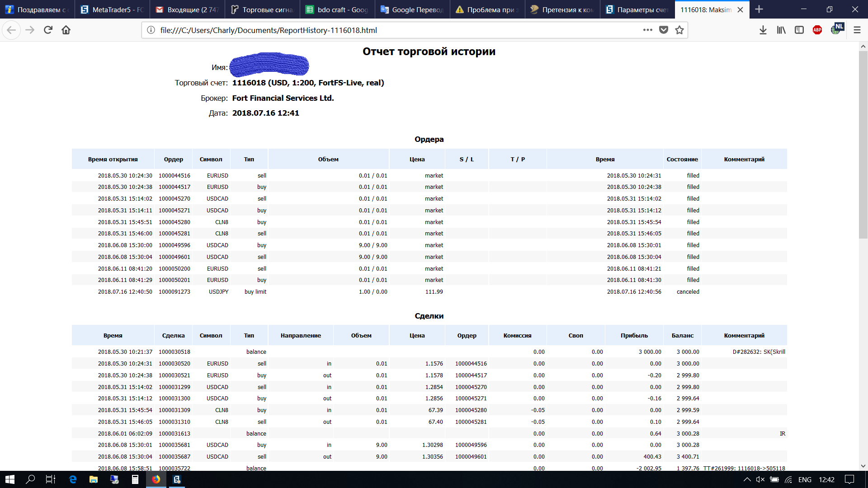Screen dimensions: 868x488
Task: Go forward with browser forward arrow
Action: 30,30
